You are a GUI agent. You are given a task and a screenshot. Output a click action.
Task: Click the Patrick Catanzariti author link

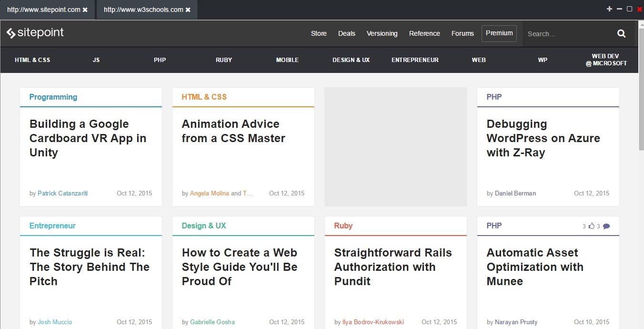pyautogui.click(x=62, y=193)
